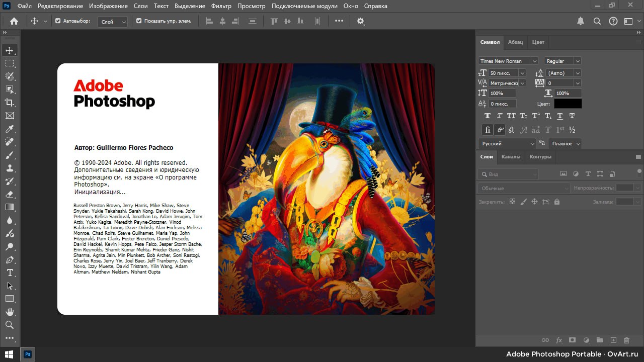The width and height of the screenshot is (644, 362).
Task: Align left edges icon in options bar
Action: pos(210,21)
